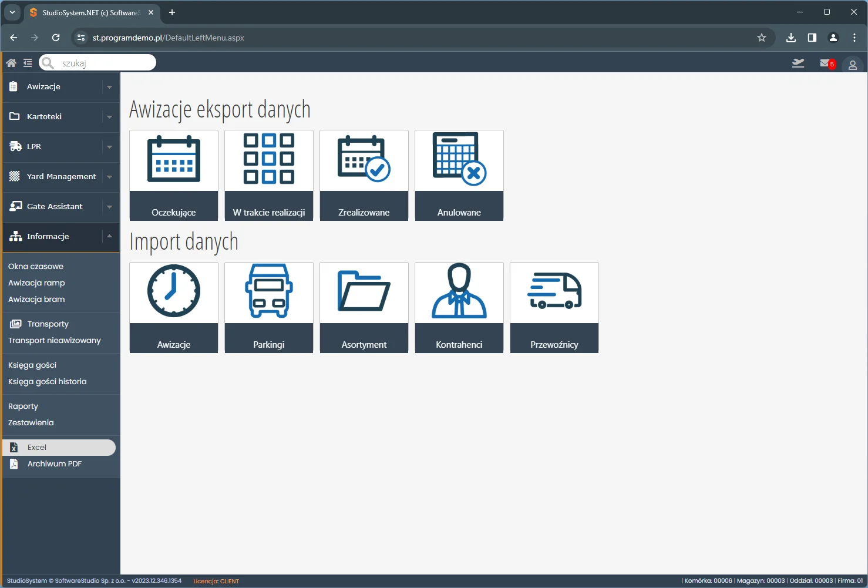Bookmark this page with the star icon
This screenshot has height=588, width=868.
[762, 38]
